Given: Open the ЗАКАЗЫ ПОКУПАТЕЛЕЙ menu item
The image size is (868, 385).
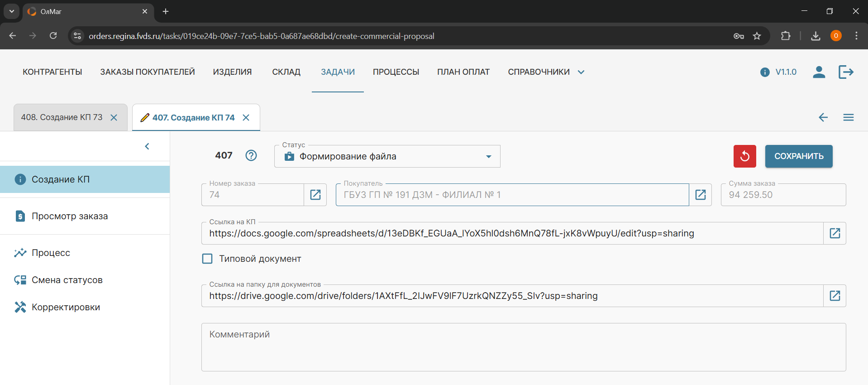Looking at the screenshot, I should (148, 72).
